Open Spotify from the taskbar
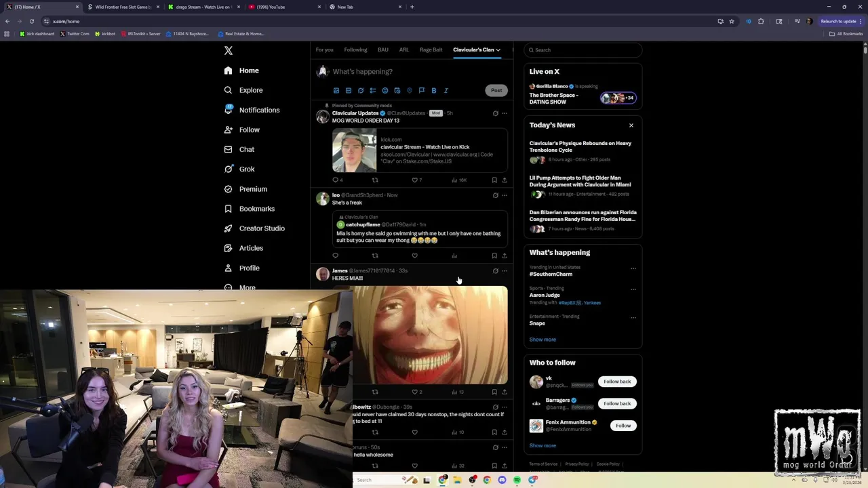The width and height of the screenshot is (868, 488). click(517, 480)
